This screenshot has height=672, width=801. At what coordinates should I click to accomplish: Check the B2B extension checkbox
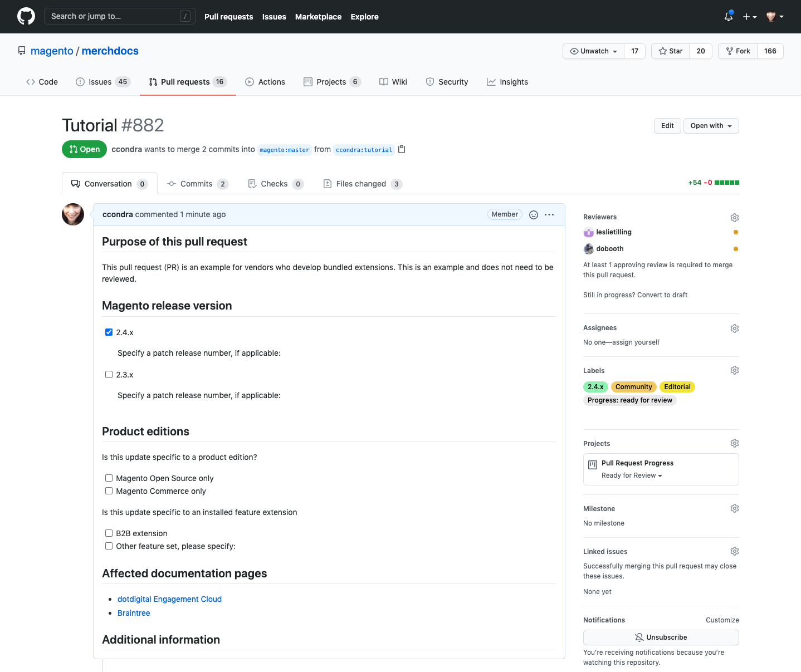click(x=109, y=533)
